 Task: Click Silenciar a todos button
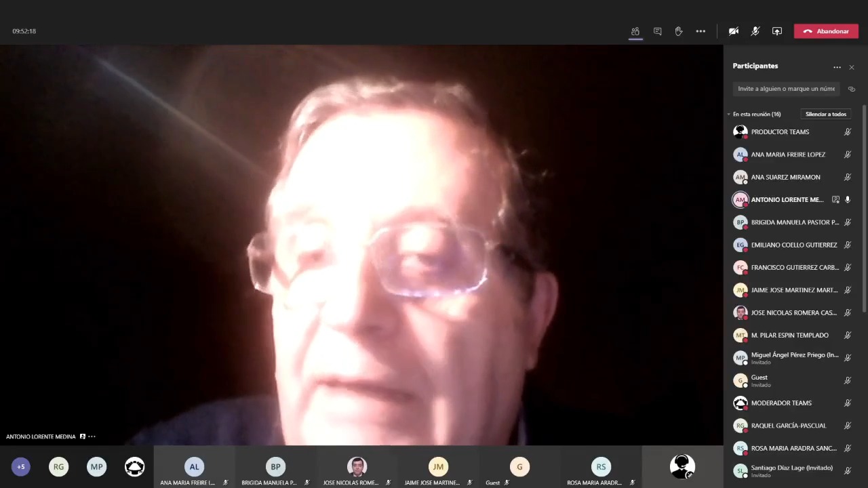tap(825, 115)
